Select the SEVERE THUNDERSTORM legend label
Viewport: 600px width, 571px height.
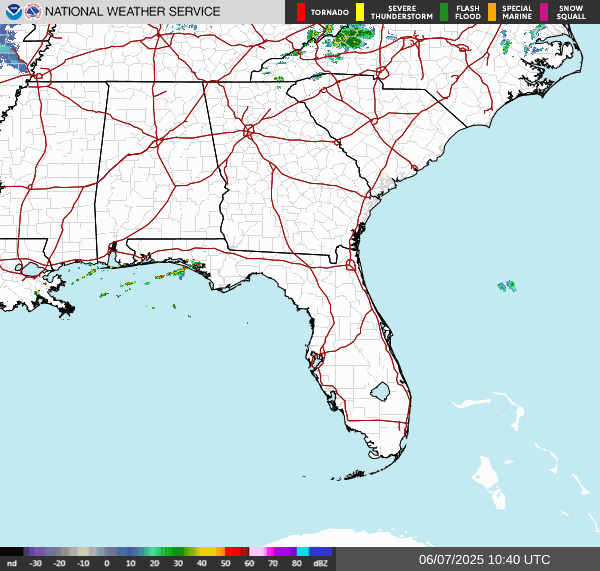coord(402,12)
